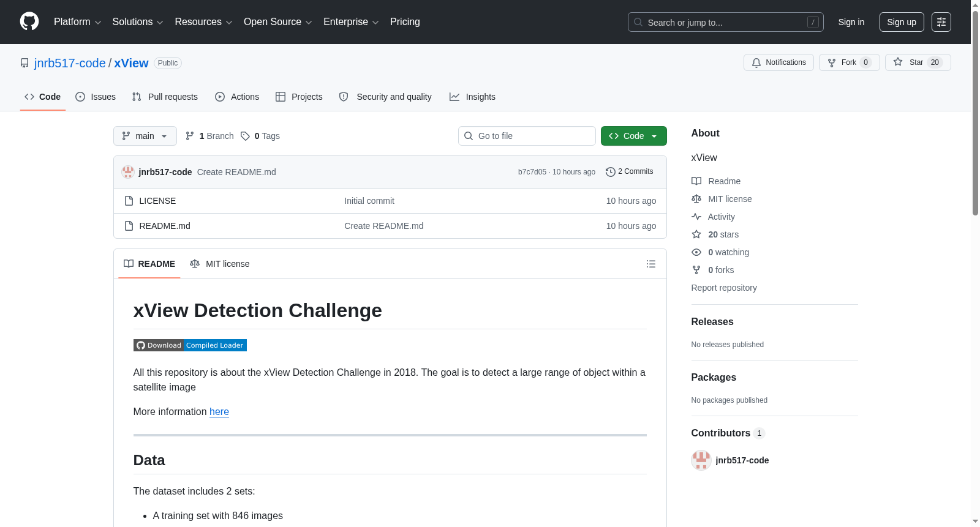Switch to the README tab

[149, 264]
